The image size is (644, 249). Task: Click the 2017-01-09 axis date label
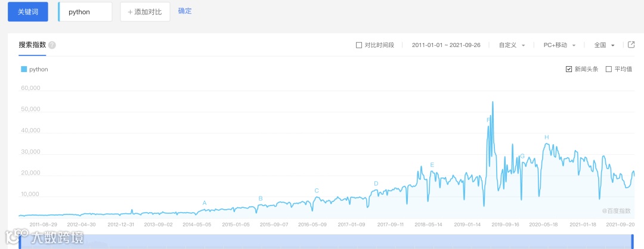coord(352,225)
